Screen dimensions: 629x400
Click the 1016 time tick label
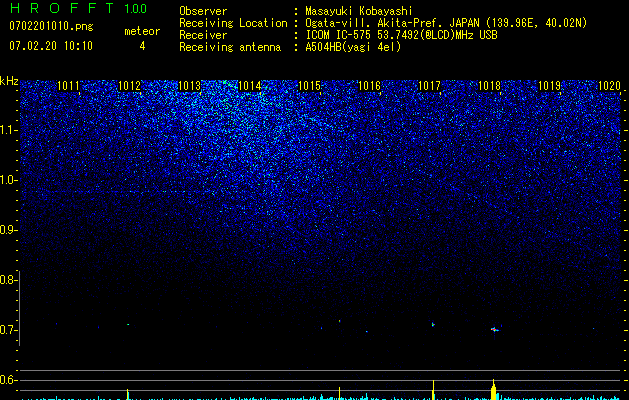pos(369,86)
